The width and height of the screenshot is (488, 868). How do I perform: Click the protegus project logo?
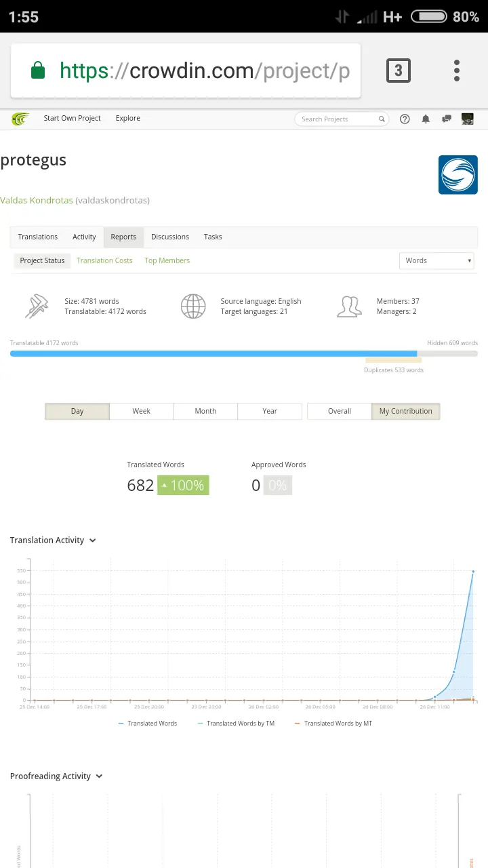(x=458, y=175)
